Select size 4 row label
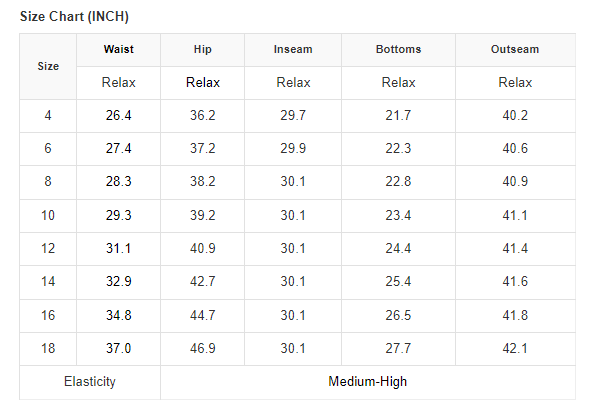The image size is (600, 409). coord(48,115)
